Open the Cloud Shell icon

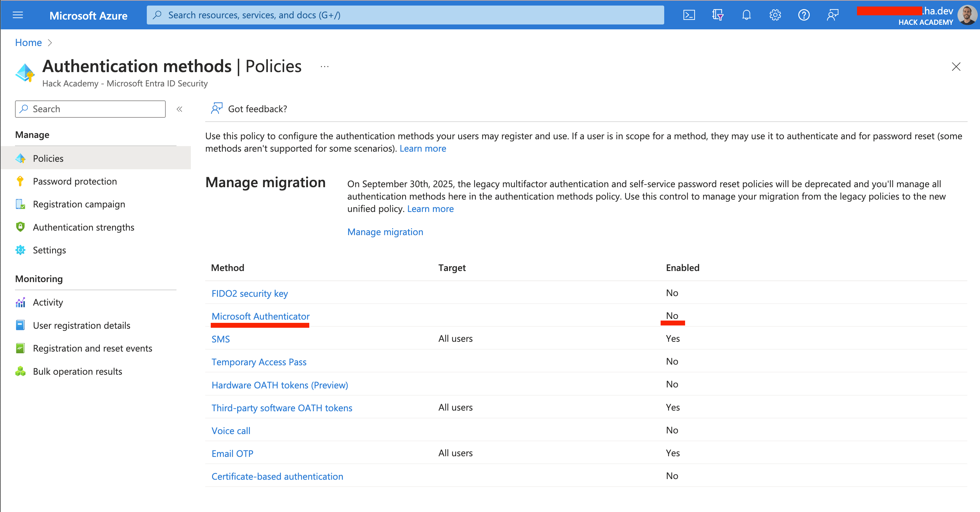pyautogui.click(x=689, y=15)
